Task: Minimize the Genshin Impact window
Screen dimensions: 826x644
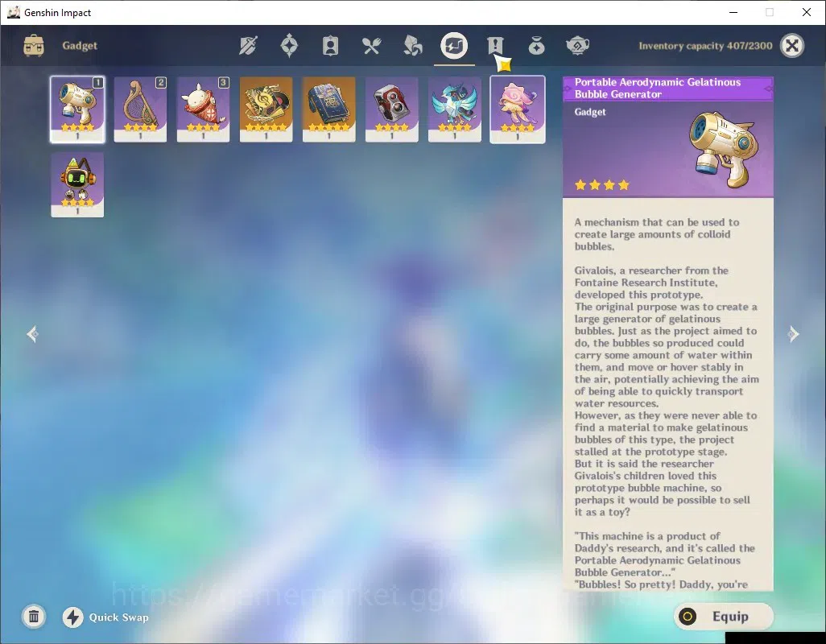Action: [x=733, y=12]
